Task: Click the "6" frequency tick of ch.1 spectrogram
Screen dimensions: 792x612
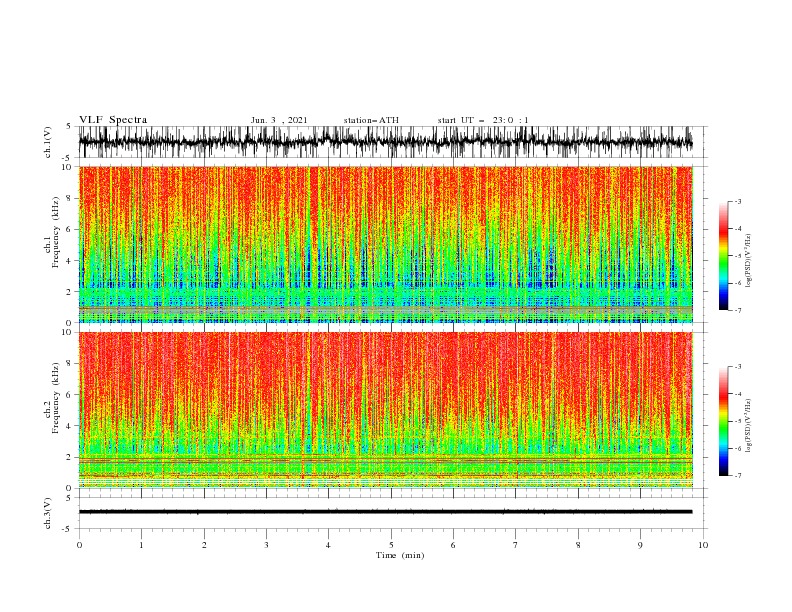Action: point(69,229)
